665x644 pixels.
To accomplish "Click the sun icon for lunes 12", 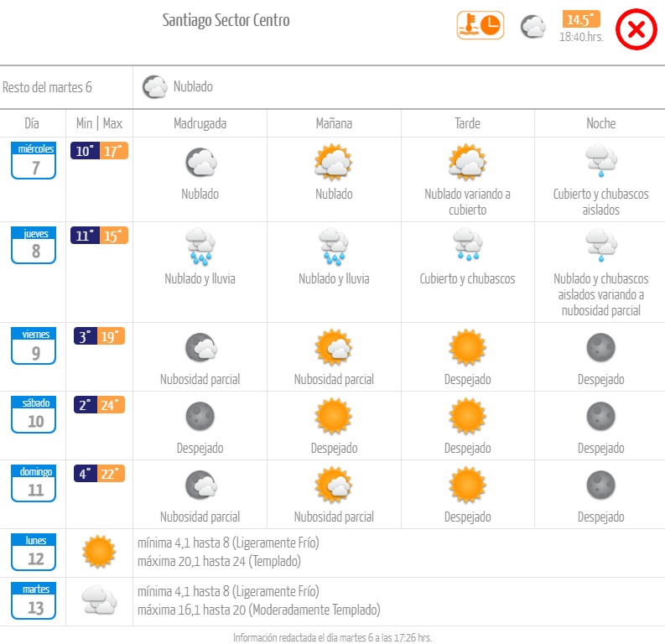I will 99,552.
